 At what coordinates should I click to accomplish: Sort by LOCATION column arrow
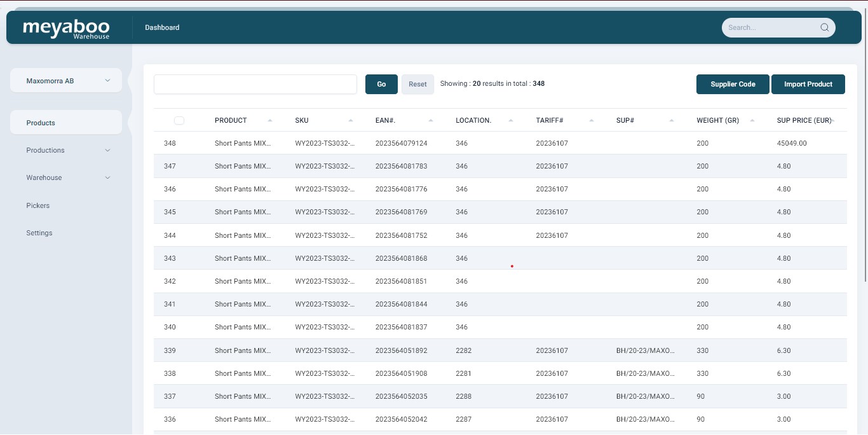(511, 120)
